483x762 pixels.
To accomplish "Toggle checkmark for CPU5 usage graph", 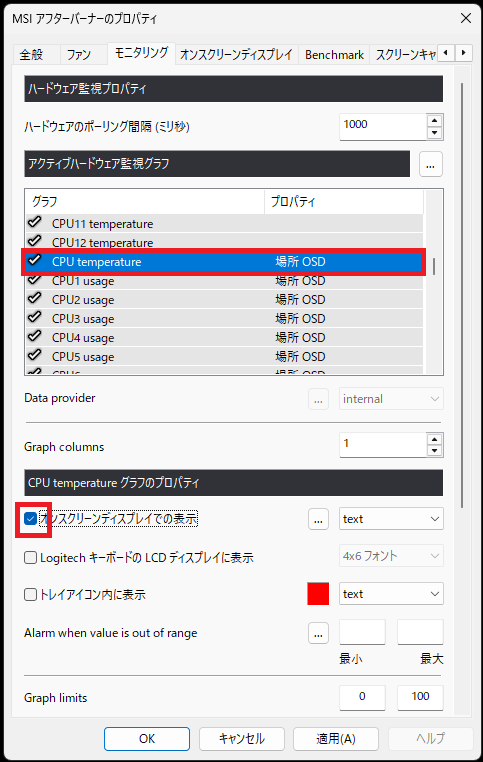I will click(34, 355).
